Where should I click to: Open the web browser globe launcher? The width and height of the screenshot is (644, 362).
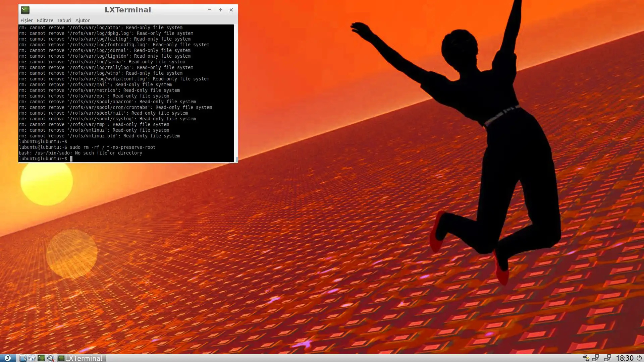tap(32, 358)
